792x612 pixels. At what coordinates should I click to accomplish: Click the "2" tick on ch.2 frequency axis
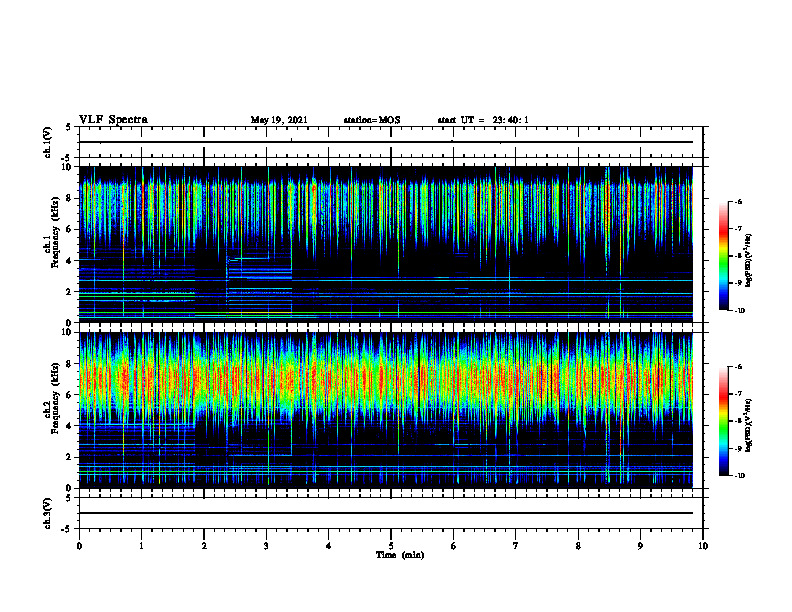coord(70,457)
